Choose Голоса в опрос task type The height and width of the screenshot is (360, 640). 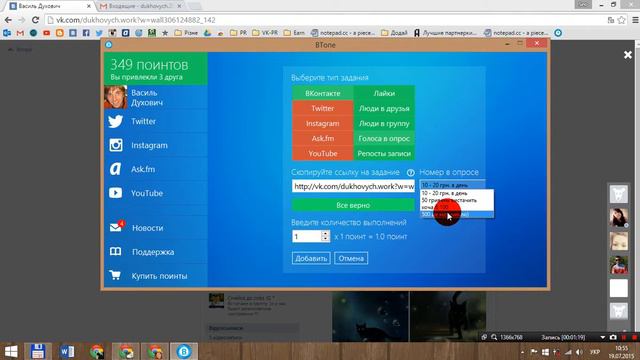coord(384,138)
